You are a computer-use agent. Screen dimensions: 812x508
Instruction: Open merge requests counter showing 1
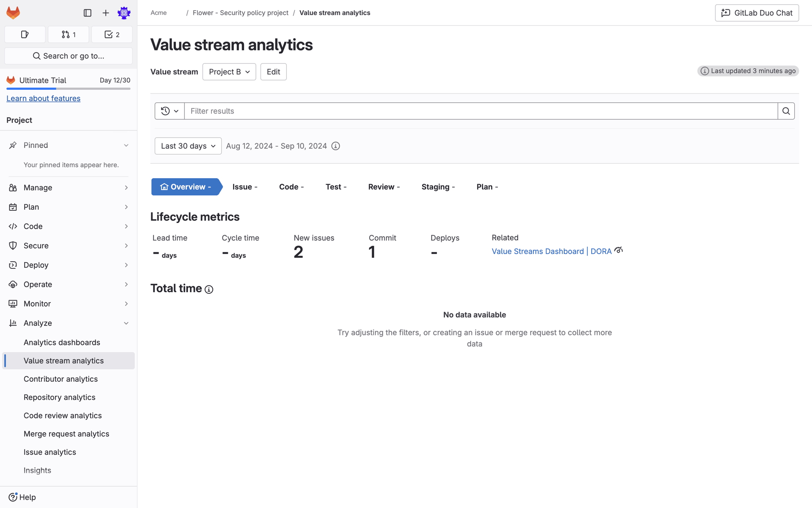[69, 35]
